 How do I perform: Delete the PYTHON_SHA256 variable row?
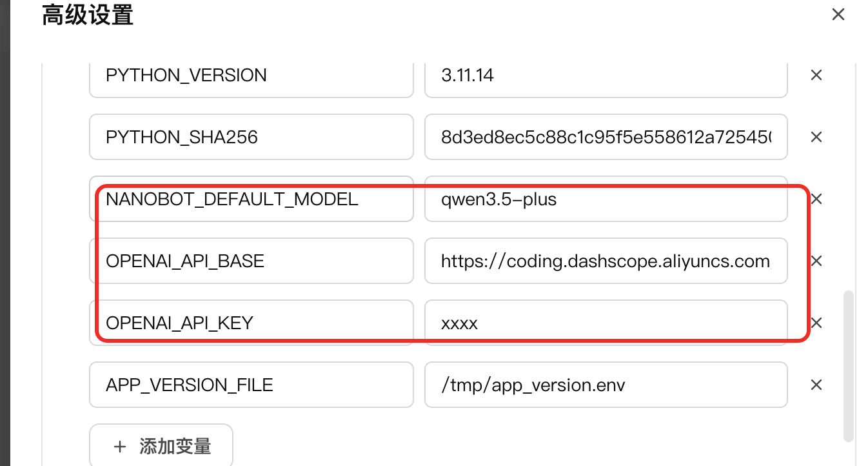coord(816,137)
